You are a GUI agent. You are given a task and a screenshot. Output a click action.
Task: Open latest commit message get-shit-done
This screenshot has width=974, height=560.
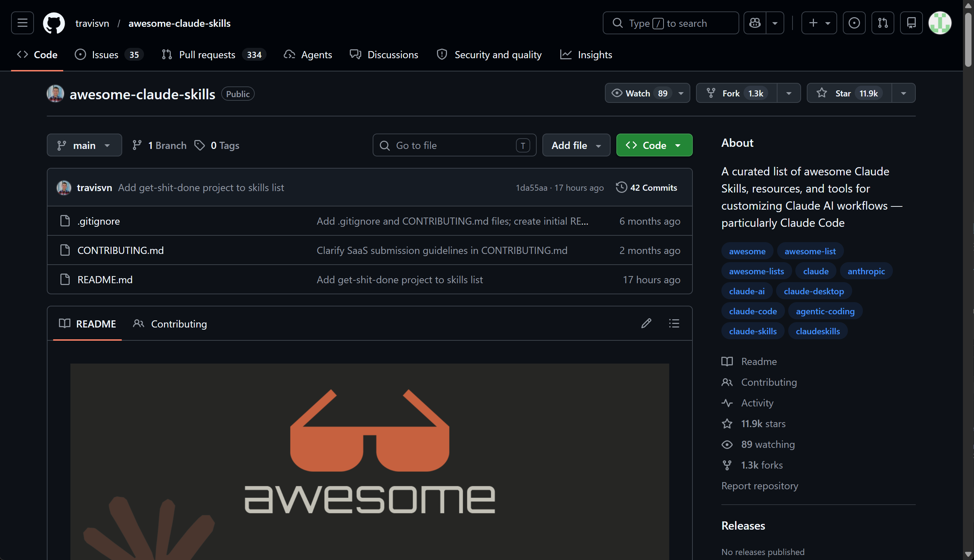coord(201,187)
